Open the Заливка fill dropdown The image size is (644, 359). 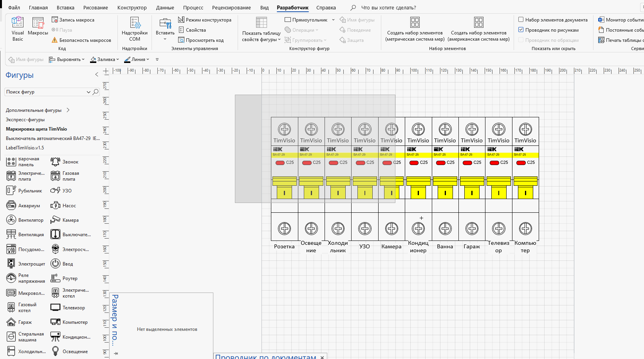pos(105,59)
